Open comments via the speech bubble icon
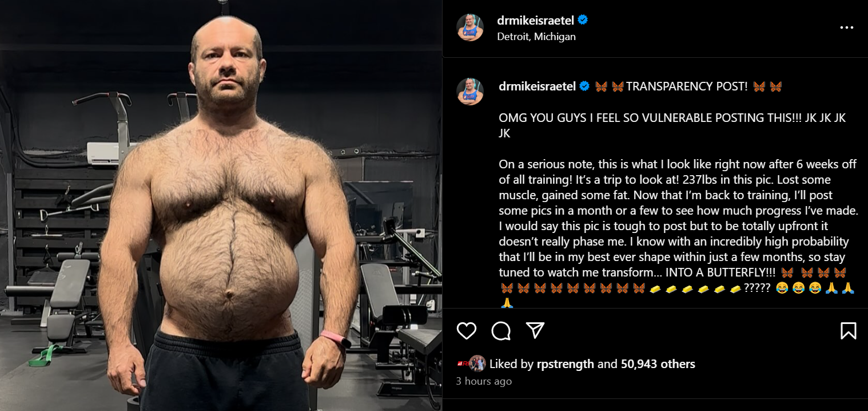 pyautogui.click(x=501, y=331)
